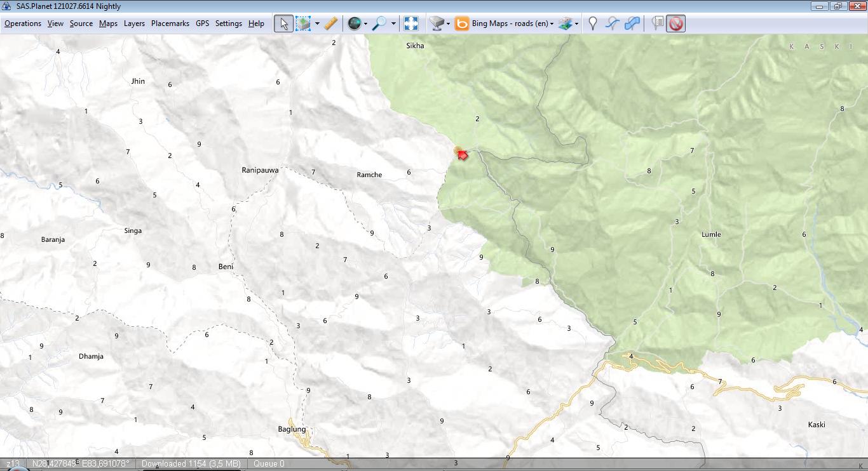Expand the overlay layers dropdown arrow
The height and width of the screenshot is (471, 868).
576,23
